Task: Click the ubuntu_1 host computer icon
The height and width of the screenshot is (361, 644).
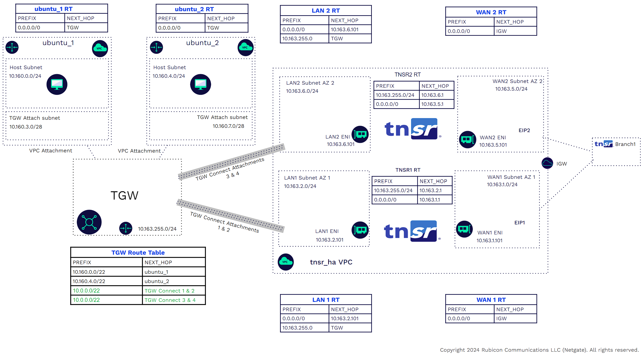Action: pos(57,84)
